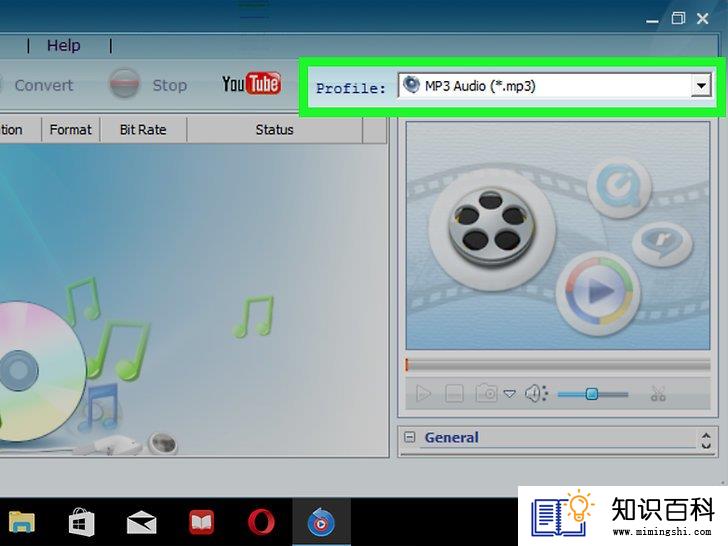728x546 pixels.
Task: Minimize the converter window
Action: [x=652, y=20]
